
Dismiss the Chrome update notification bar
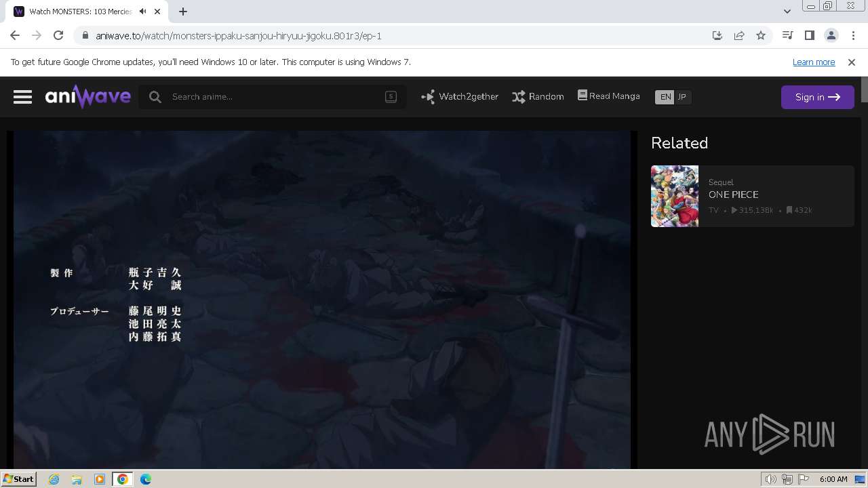852,62
